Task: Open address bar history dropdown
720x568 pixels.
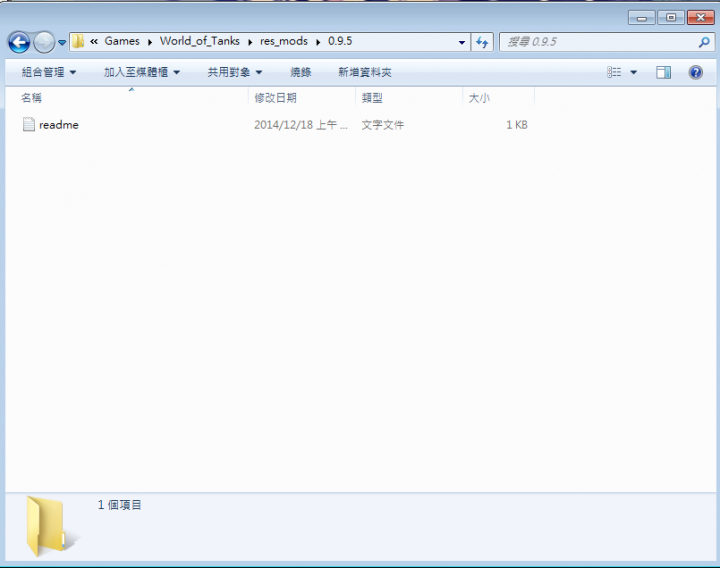Action: [x=461, y=42]
